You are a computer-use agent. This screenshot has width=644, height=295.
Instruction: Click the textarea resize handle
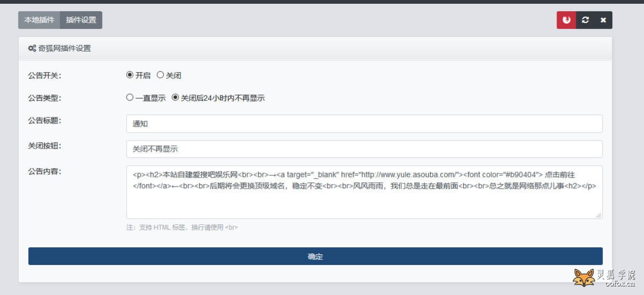[598, 215]
